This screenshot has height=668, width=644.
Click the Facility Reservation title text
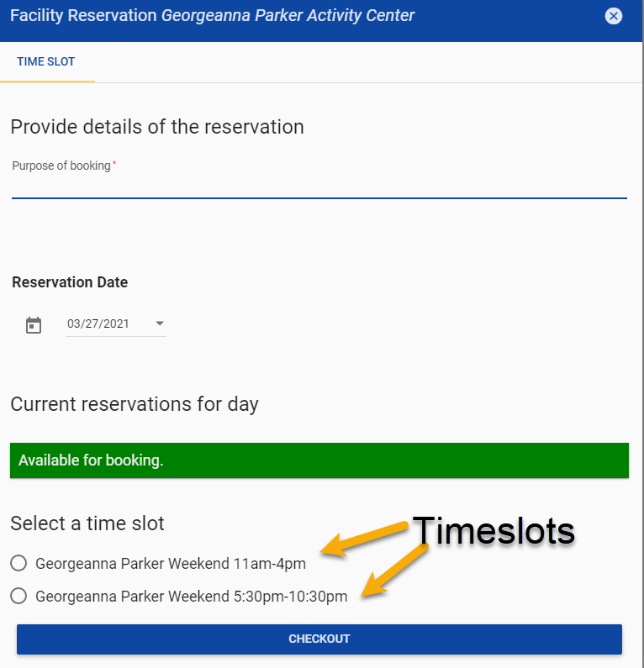pos(83,15)
